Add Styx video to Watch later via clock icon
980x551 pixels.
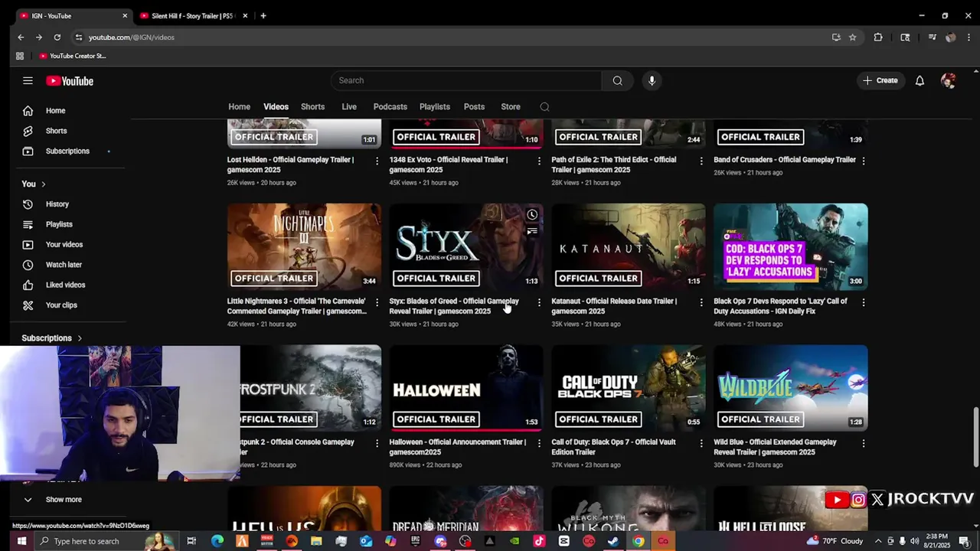pos(532,215)
